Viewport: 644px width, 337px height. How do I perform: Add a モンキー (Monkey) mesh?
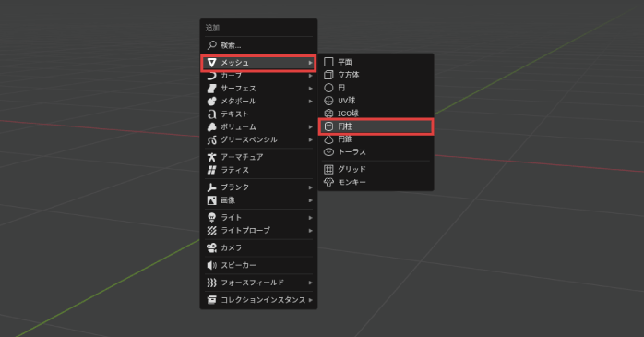(376, 182)
